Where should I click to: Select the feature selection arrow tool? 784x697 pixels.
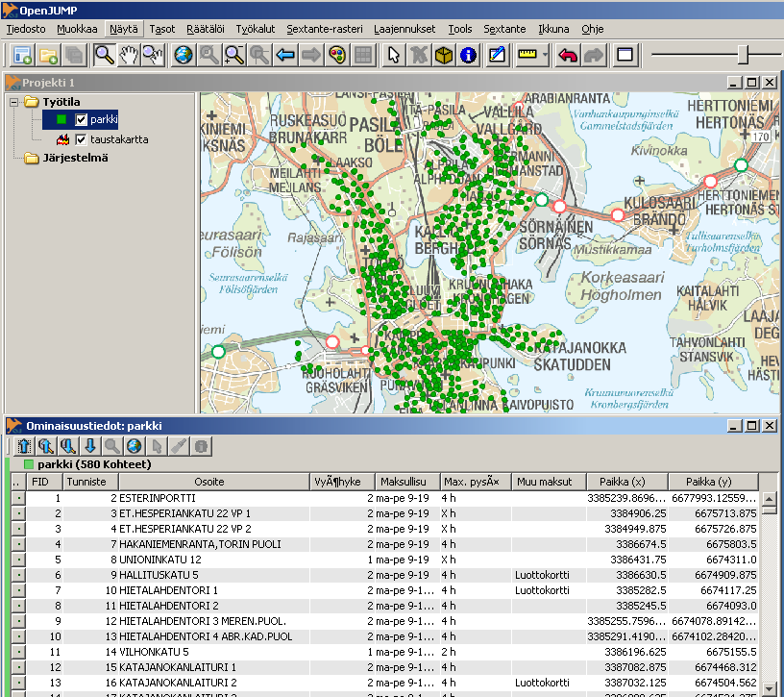pyautogui.click(x=394, y=55)
